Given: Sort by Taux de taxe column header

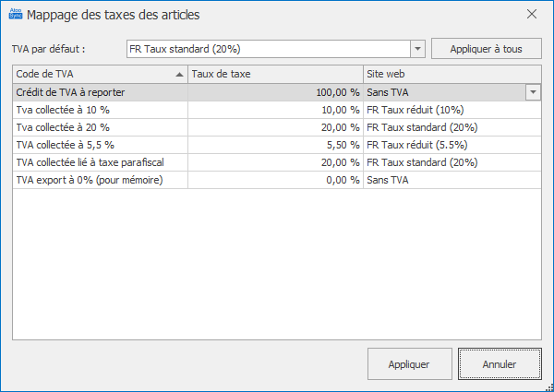Looking at the screenshot, I should point(275,74).
